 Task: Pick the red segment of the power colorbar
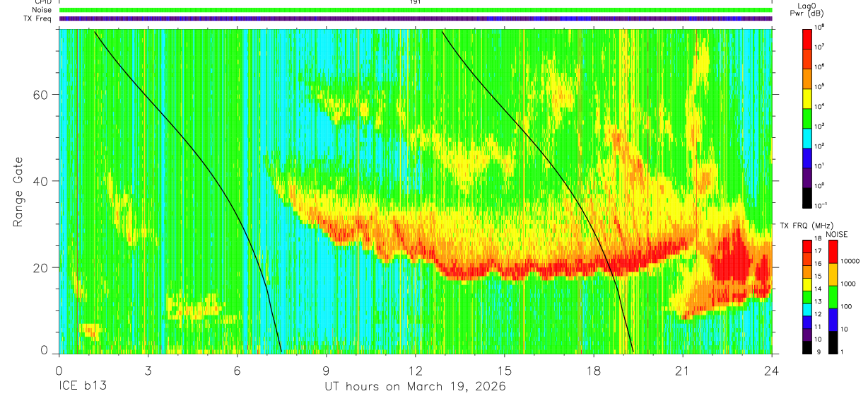[x=809, y=38]
